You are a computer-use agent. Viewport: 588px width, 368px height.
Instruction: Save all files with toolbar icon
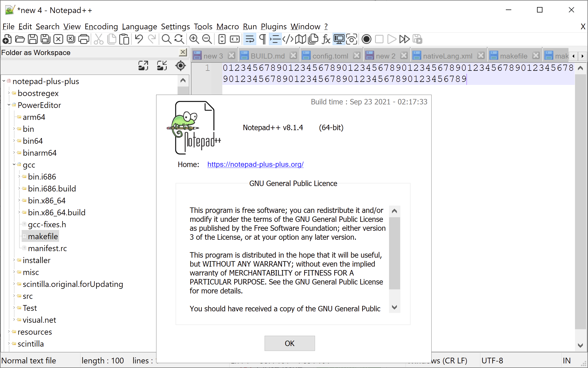point(46,39)
